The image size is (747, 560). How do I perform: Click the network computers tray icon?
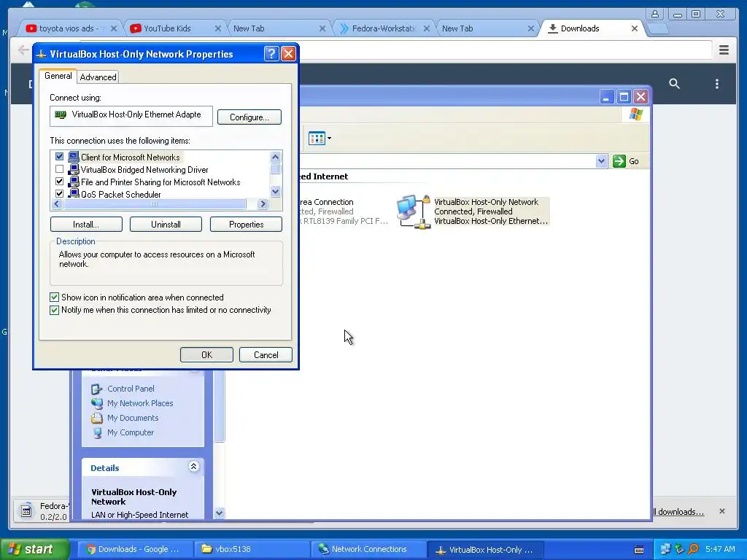pyautogui.click(x=665, y=549)
